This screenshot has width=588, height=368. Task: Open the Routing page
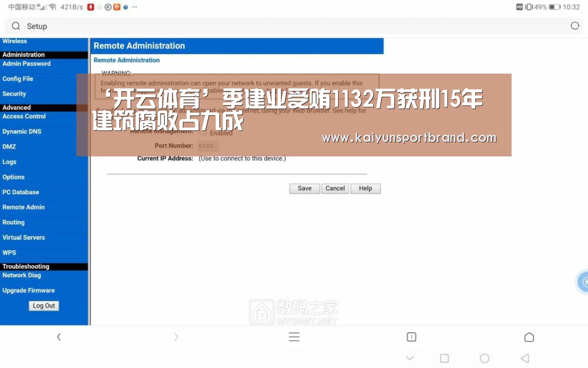point(14,222)
